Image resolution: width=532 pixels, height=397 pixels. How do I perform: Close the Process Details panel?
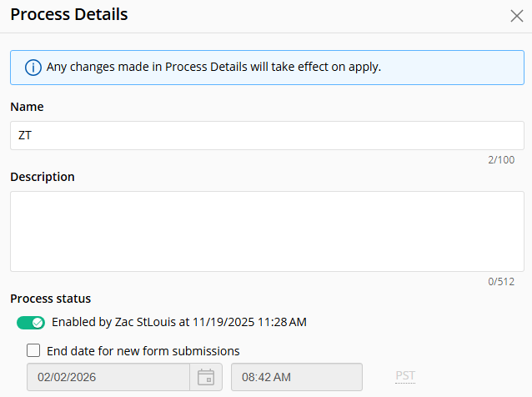point(516,15)
